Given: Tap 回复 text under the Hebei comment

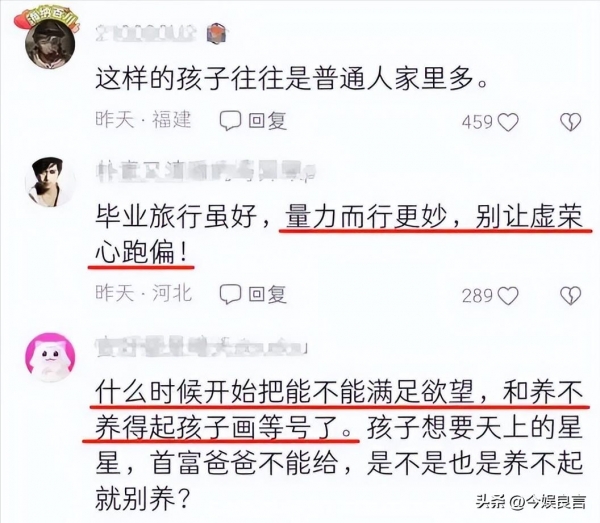Looking at the screenshot, I should point(267,295).
